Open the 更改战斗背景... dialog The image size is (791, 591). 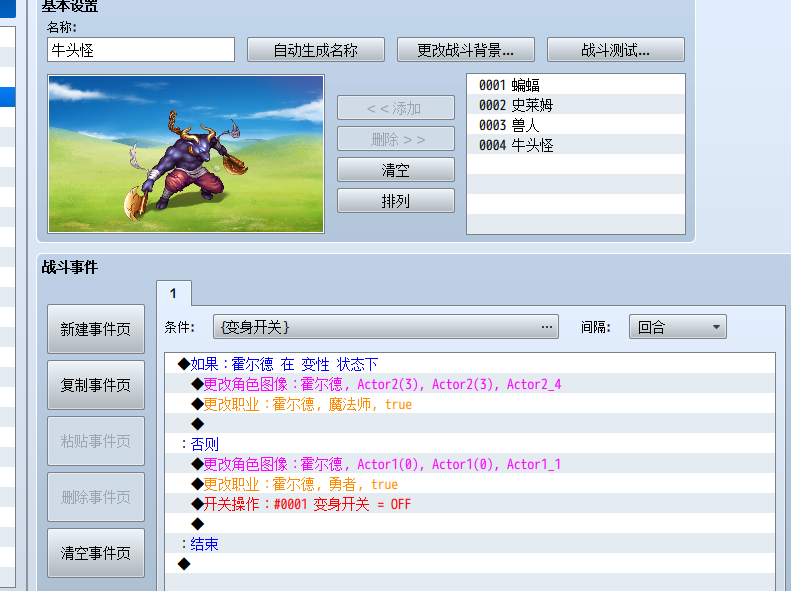466,50
